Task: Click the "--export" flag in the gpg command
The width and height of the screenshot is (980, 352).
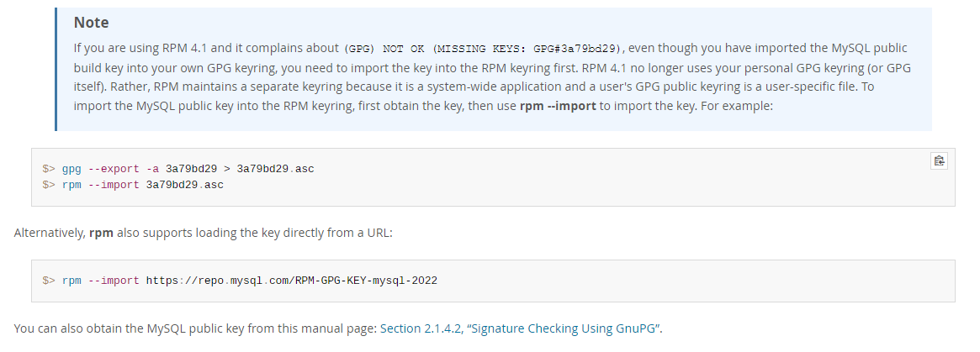Action: pos(114,169)
